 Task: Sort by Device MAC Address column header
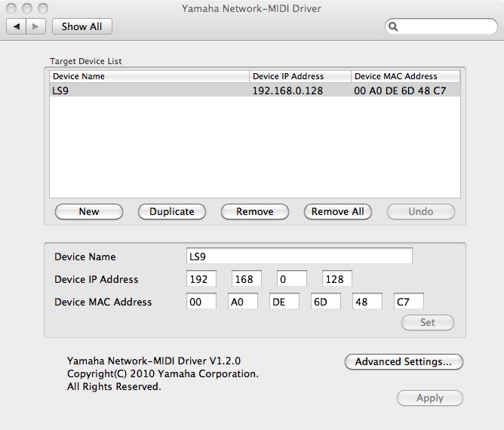[x=406, y=76]
